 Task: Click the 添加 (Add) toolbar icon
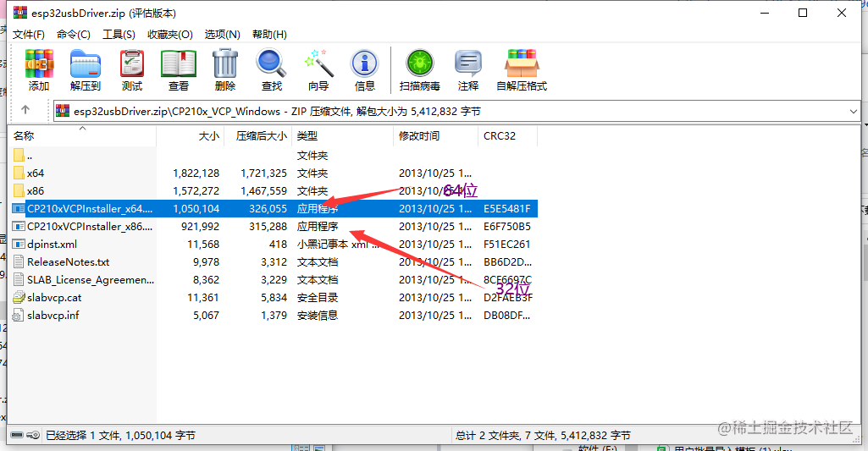39,69
